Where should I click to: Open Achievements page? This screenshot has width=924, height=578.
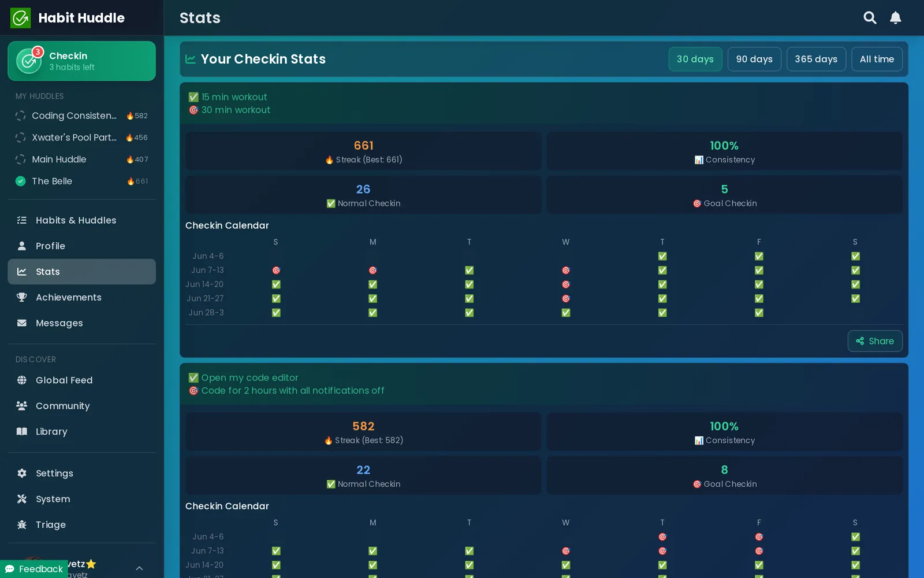point(81,297)
